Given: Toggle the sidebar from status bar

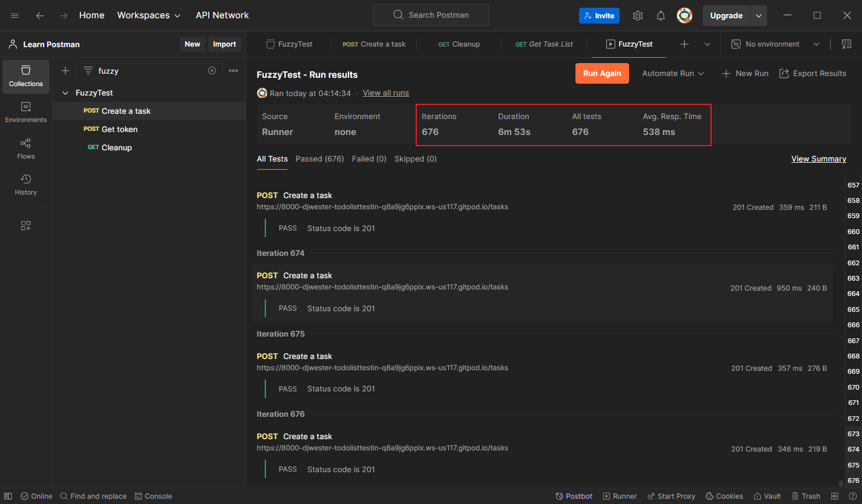Looking at the screenshot, I should pyautogui.click(x=8, y=496).
